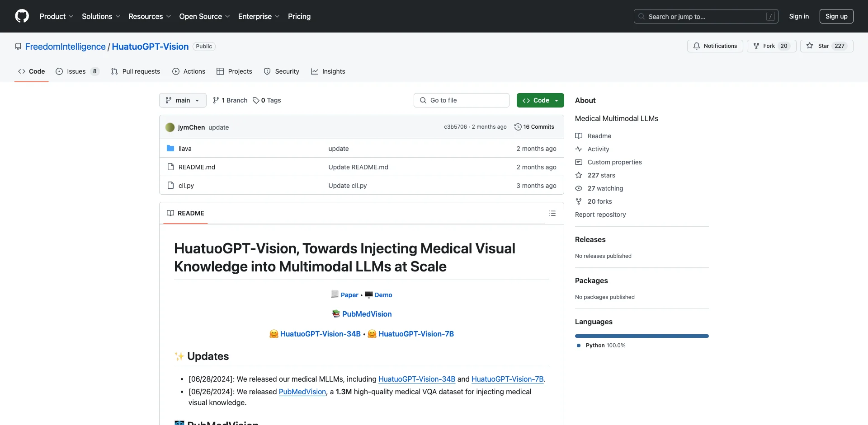The image size is (868, 425).
Task: Click the pulse icon next to Activity
Action: tap(579, 149)
